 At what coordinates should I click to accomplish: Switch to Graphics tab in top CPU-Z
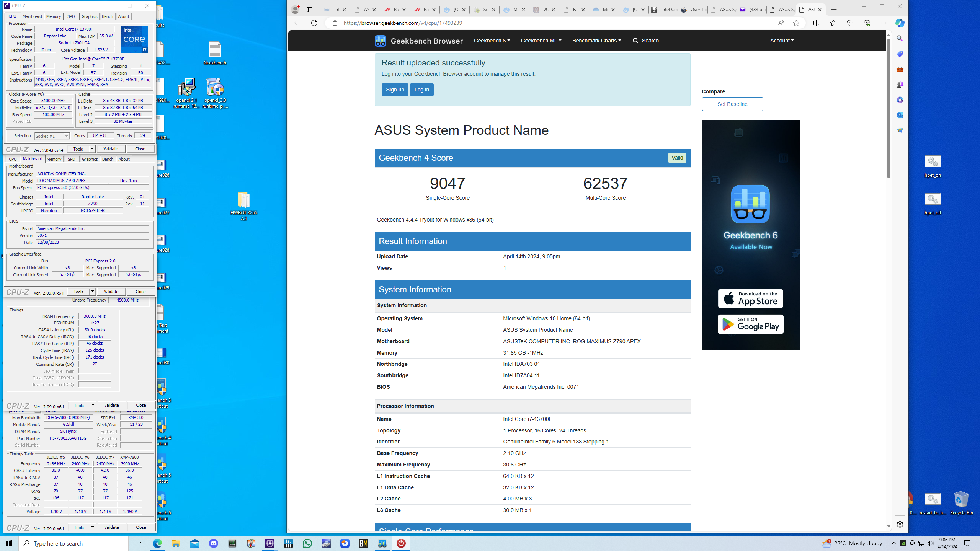90,16
